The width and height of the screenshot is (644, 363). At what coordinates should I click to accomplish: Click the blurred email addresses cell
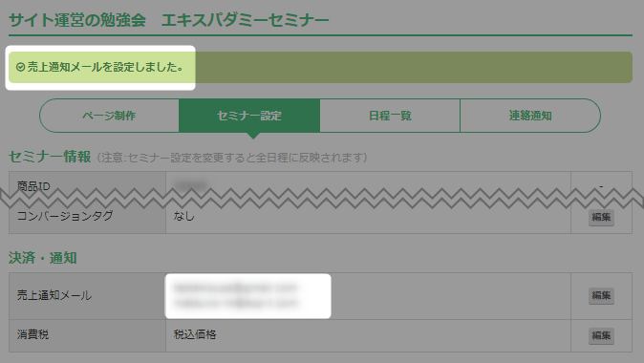[x=247, y=296]
